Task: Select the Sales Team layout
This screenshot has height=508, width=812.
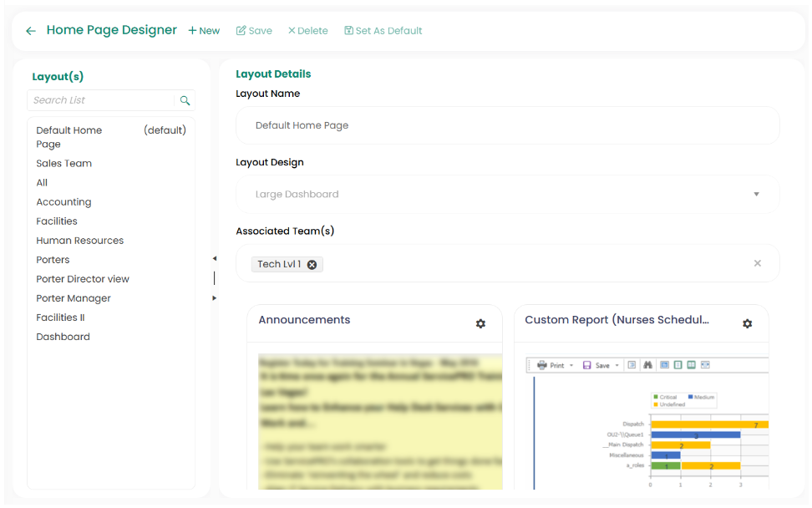Action: point(111,164)
